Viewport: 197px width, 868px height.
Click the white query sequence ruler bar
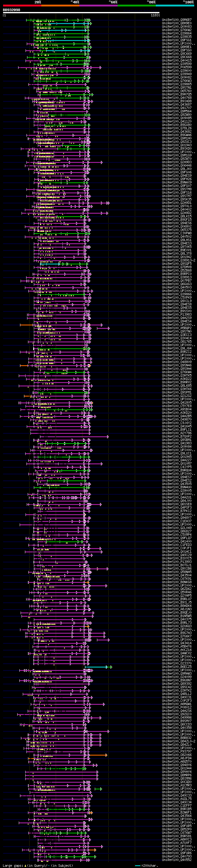pos(81,13)
